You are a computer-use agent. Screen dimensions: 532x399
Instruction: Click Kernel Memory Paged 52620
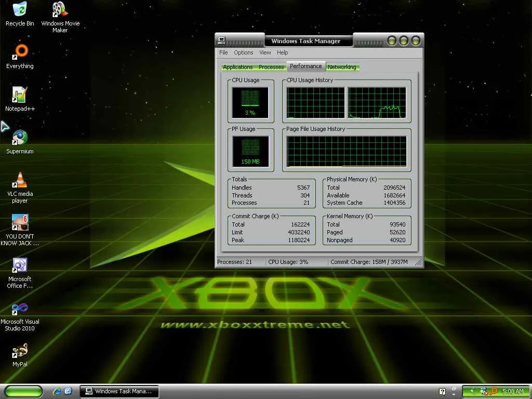tap(397, 232)
